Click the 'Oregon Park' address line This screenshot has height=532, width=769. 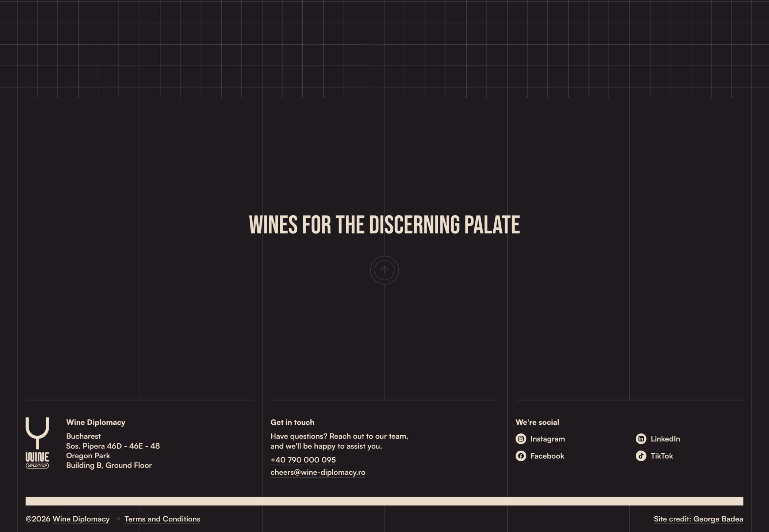[88, 455]
